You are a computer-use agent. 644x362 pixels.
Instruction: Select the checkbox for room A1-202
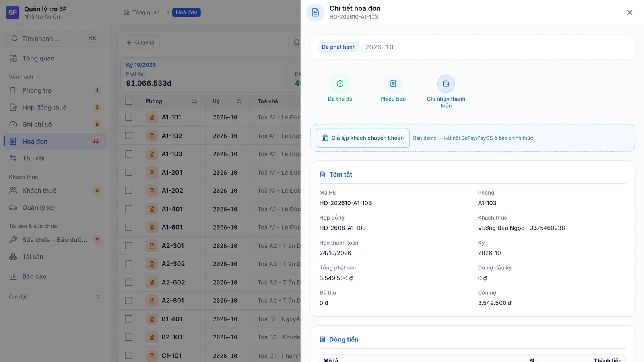pyautogui.click(x=128, y=191)
